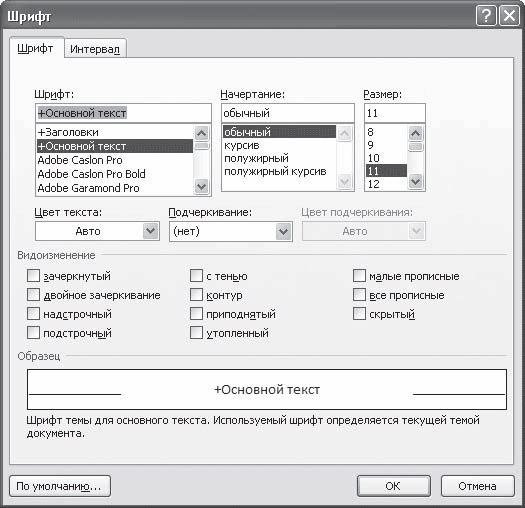Click the По умолчанию button

coord(60,486)
